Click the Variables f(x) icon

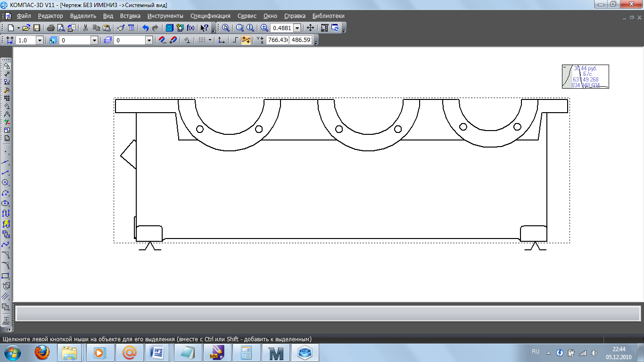pyautogui.click(x=191, y=28)
